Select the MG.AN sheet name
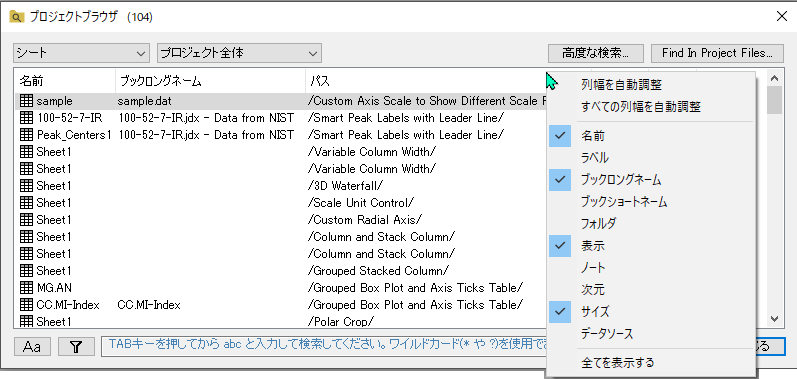Image resolution: width=797 pixels, height=379 pixels. [54, 288]
